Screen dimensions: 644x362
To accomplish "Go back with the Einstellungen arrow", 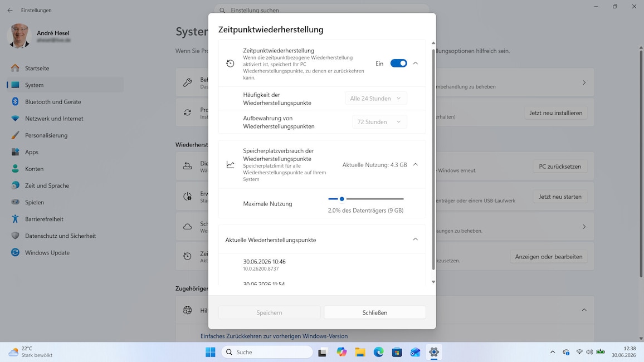I will point(10,10).
